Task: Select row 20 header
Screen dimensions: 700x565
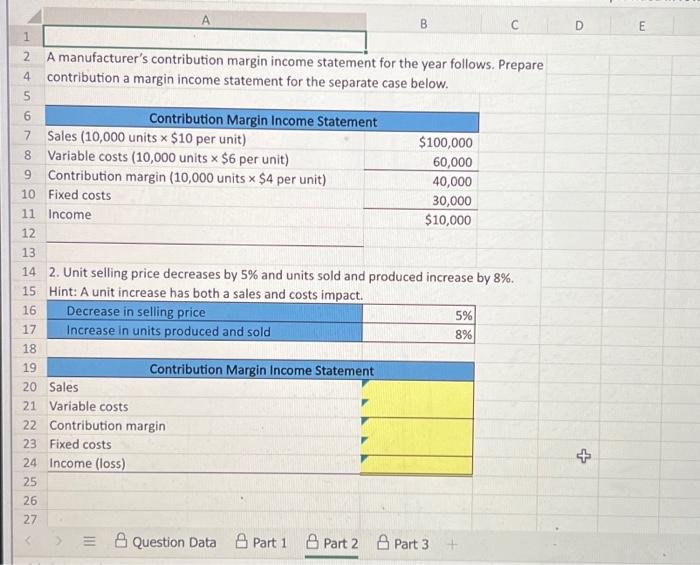Action: pyautogui.click(x=29, y=386)
